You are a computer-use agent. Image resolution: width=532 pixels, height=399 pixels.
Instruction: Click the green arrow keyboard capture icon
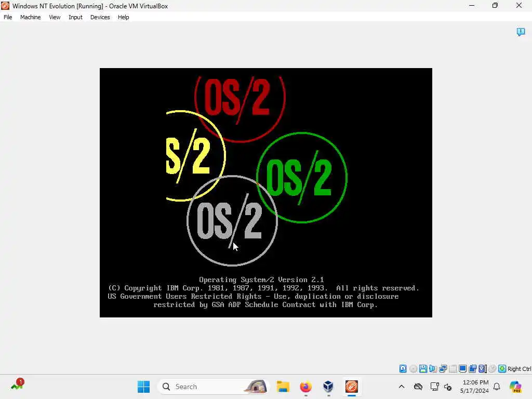pos(502,368)
